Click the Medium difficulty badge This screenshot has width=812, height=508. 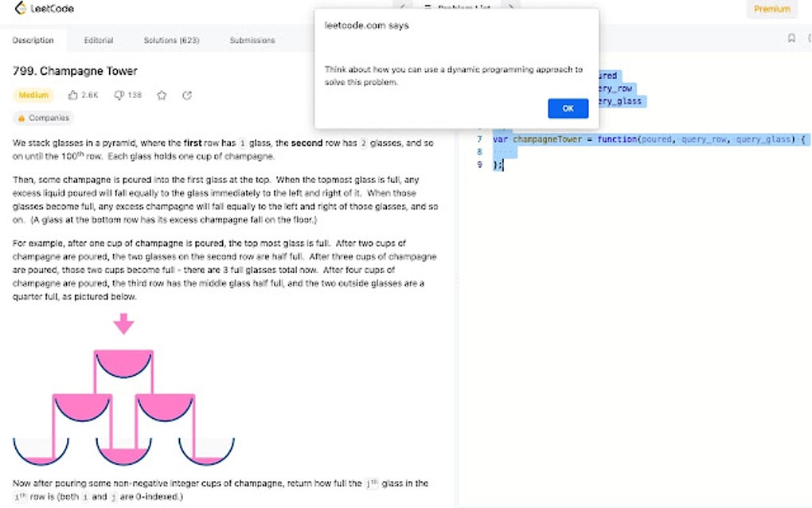click(x=33, y=95)
